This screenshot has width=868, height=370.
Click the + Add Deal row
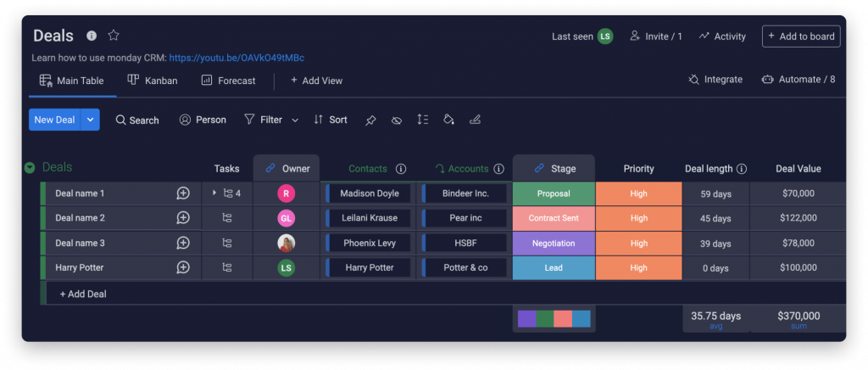pos(446,294)
